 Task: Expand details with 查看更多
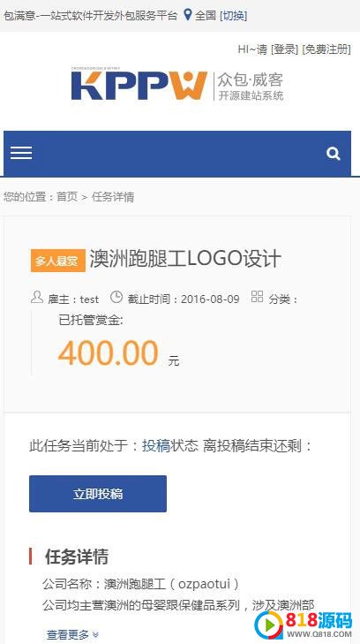tap(68, 634)
